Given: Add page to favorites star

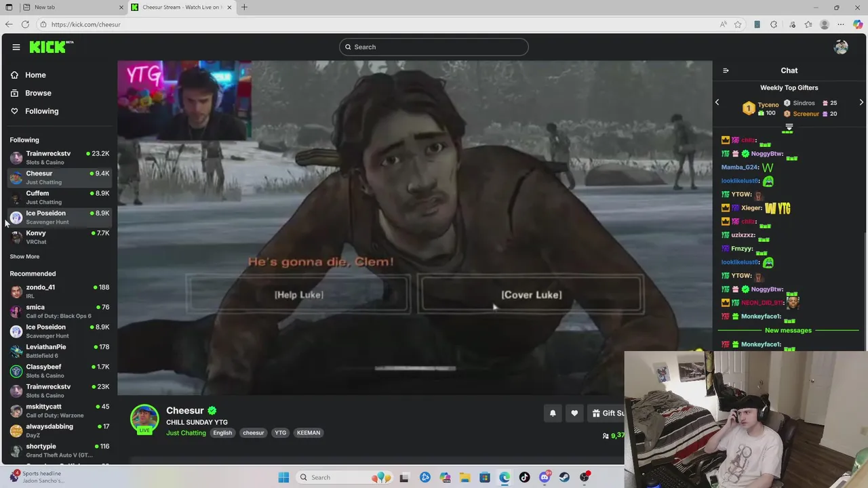Looking at the screenshot, I should [738, 24].
